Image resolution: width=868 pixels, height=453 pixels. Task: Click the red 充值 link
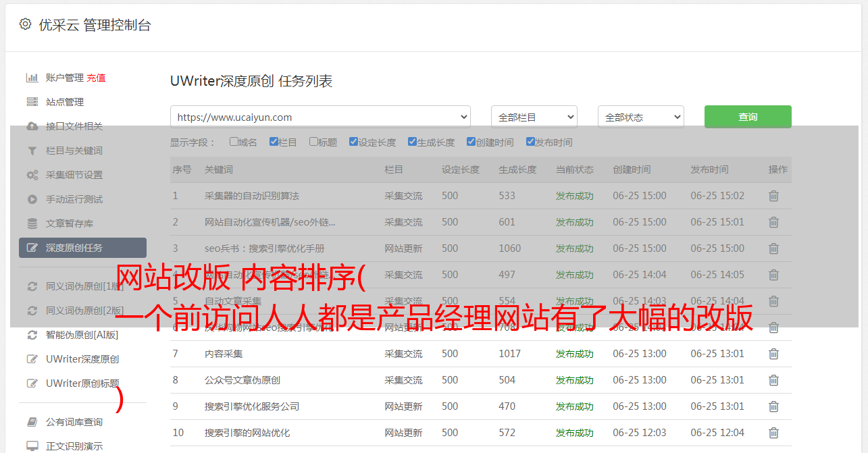click(96, 78)
